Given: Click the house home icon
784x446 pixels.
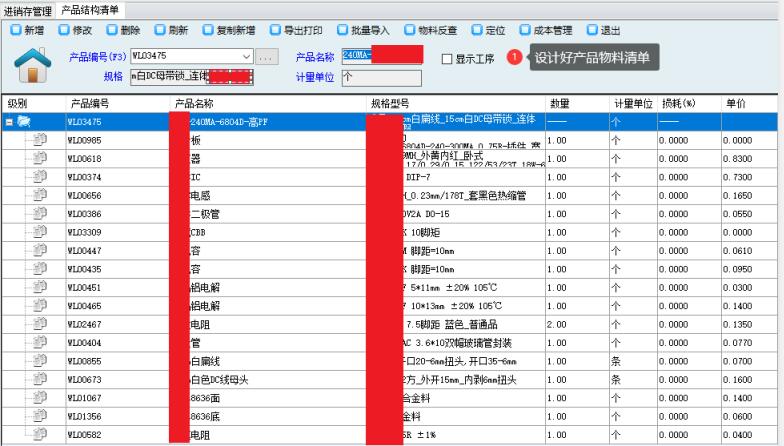Looking at the screenshot, I should coord(33,66).
